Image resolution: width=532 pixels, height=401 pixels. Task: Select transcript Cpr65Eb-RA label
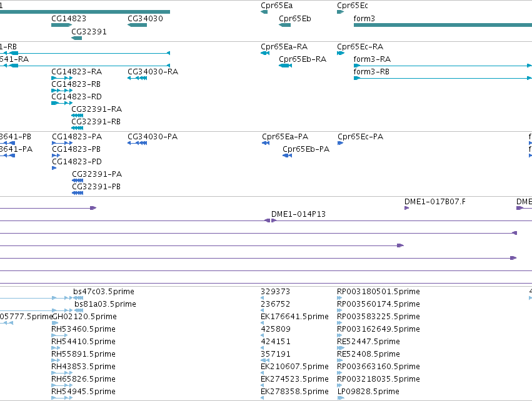(x=303, y=59)
